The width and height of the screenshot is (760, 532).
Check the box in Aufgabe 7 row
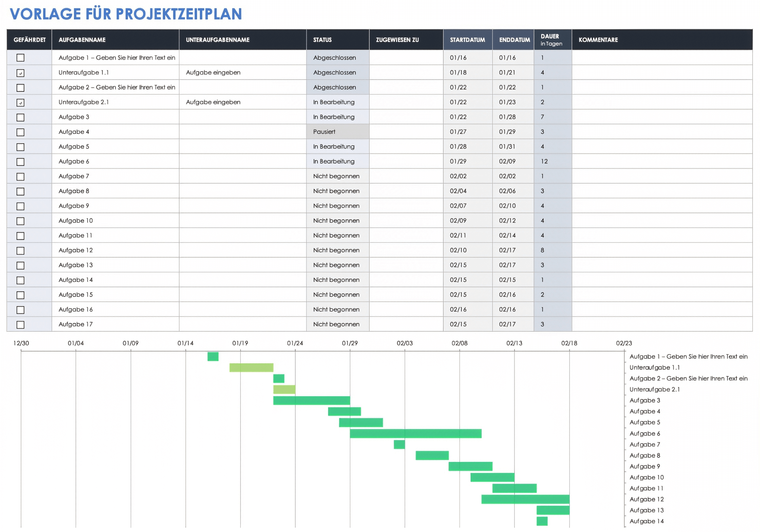tap(21, 177)
